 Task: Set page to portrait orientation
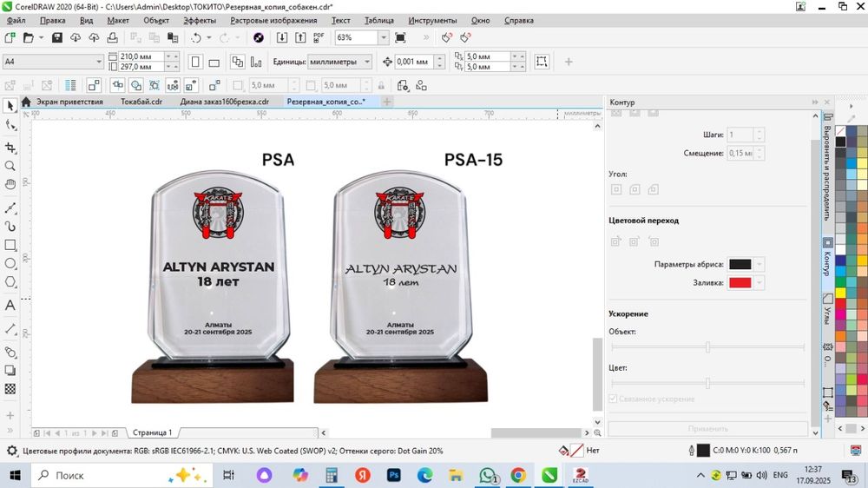tap(195, 62)
